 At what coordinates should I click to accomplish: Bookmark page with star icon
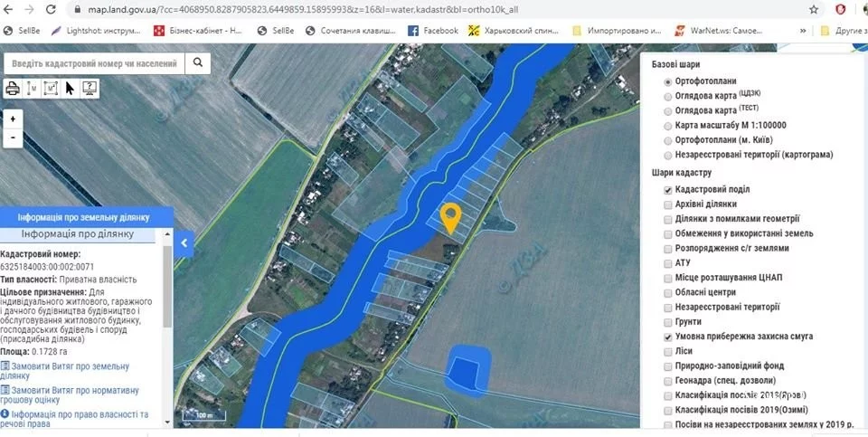tap(814, 9)
